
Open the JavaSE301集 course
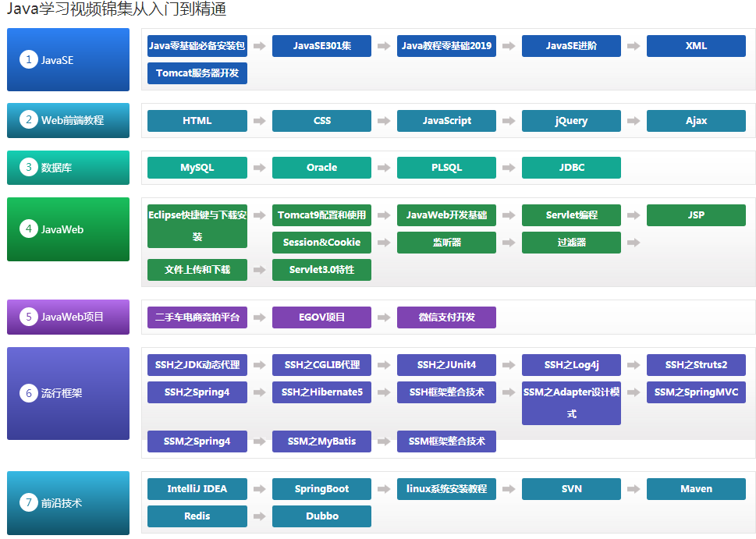coord(321,46)
